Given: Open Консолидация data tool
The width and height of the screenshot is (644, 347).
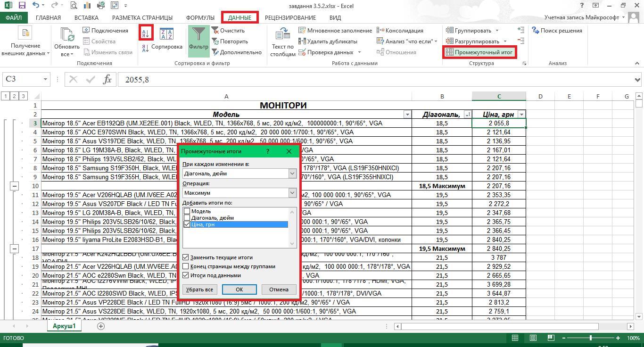Looking at the screenshot, I should [x=400, y=31].
